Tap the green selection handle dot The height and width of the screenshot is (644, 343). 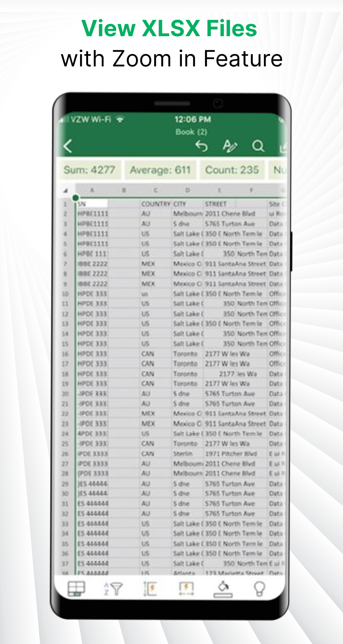76,198
